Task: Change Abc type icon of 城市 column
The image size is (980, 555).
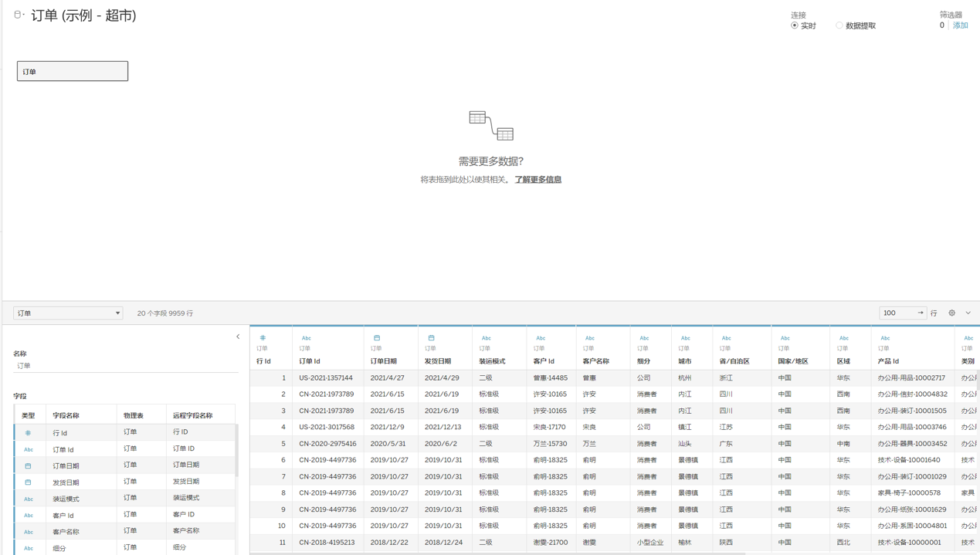Action: click(685, 338)
